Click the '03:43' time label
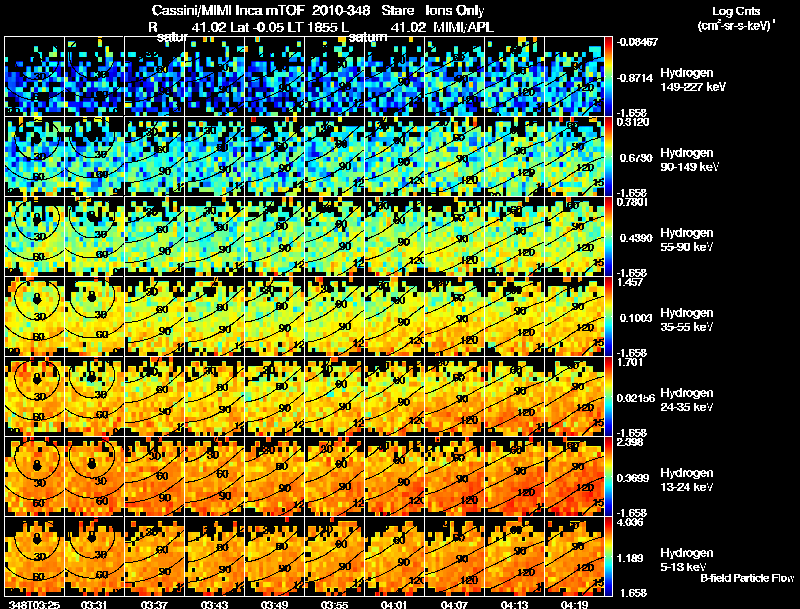The image size is (800, 609). pos(214,604)
